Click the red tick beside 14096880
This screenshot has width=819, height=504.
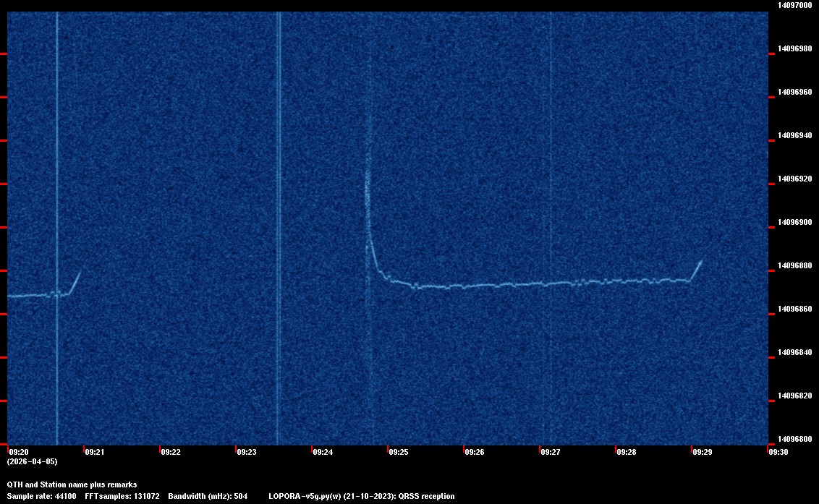tap(771, 270)
